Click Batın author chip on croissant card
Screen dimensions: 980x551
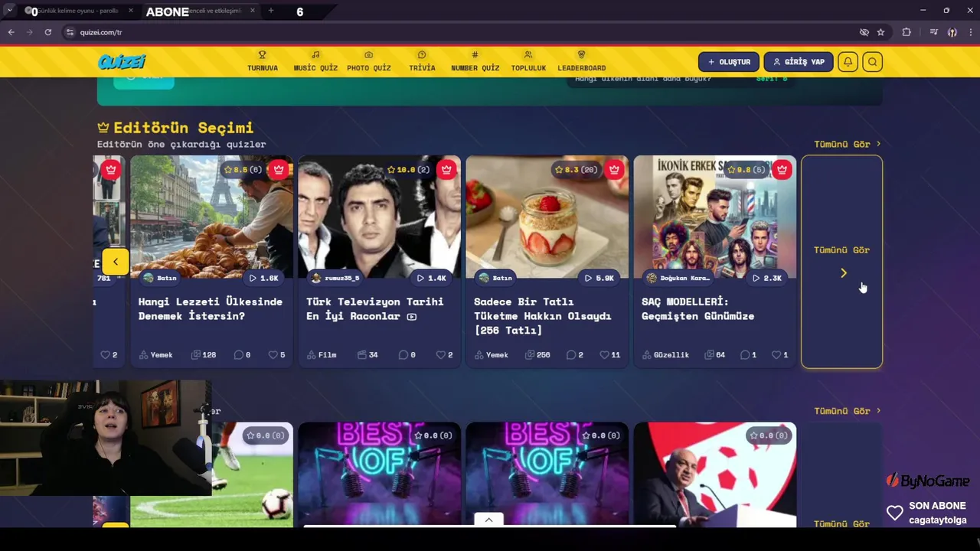(x=160, y=278)
